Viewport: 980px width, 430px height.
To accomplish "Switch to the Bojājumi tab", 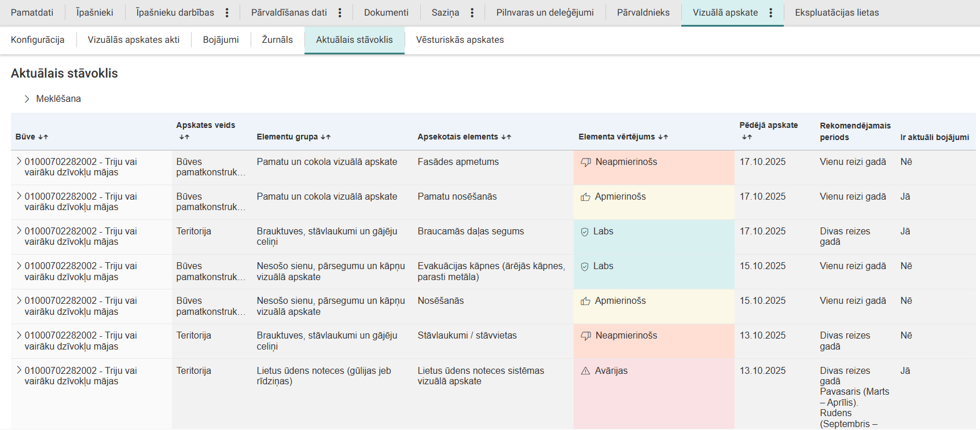I will click(221, 40).
